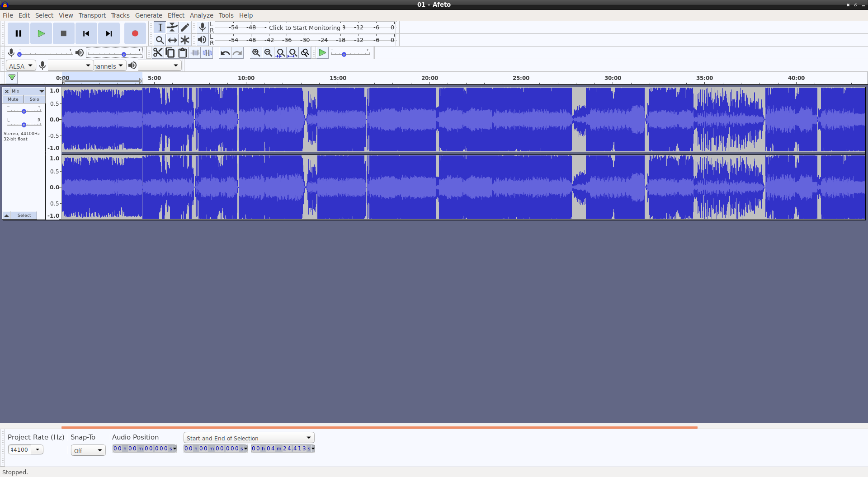The height and width of the screenshot is (477, 868).
Task: Open the Analyze menu
Action: click(x=202, y=15)
